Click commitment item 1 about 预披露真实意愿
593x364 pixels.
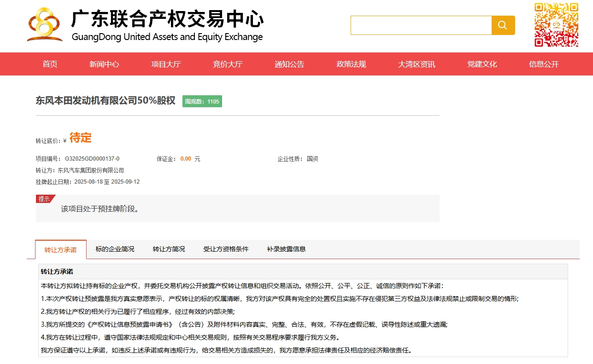280,299
